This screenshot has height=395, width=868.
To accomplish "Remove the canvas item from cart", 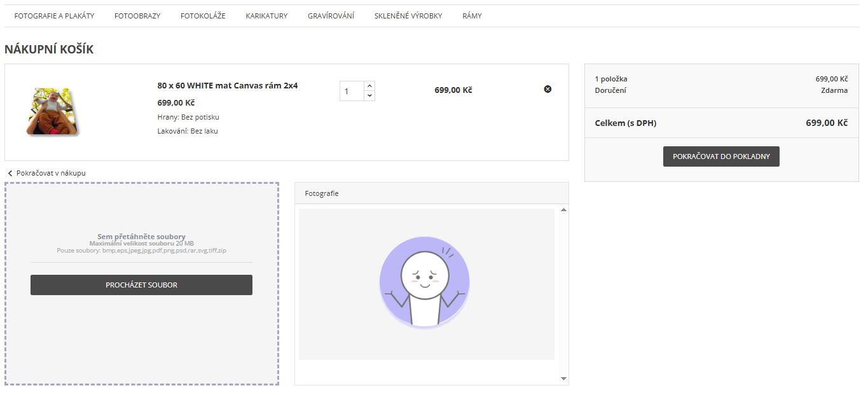I will [x=548, y=89].
